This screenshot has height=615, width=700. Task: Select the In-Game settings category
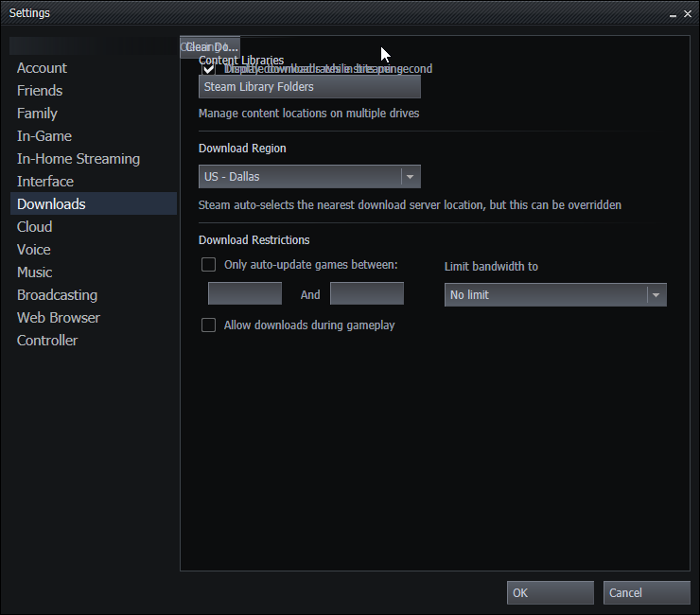point(94,136)
